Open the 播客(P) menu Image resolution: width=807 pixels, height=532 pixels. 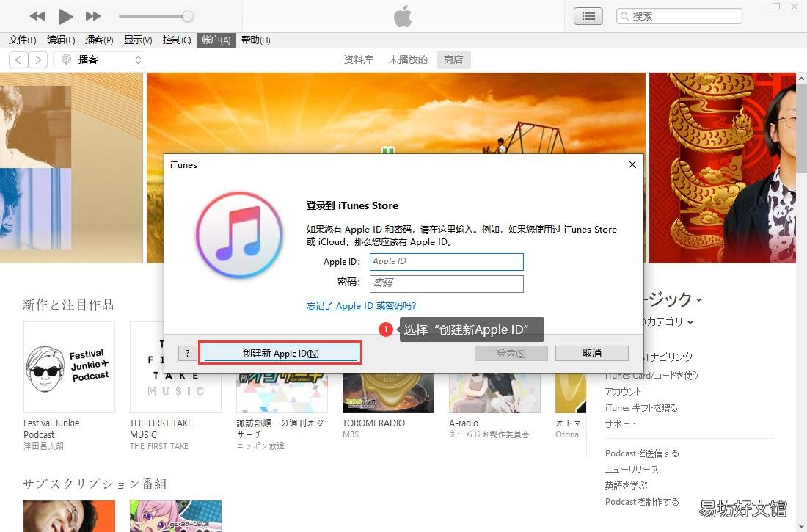[x=99, y=40]
